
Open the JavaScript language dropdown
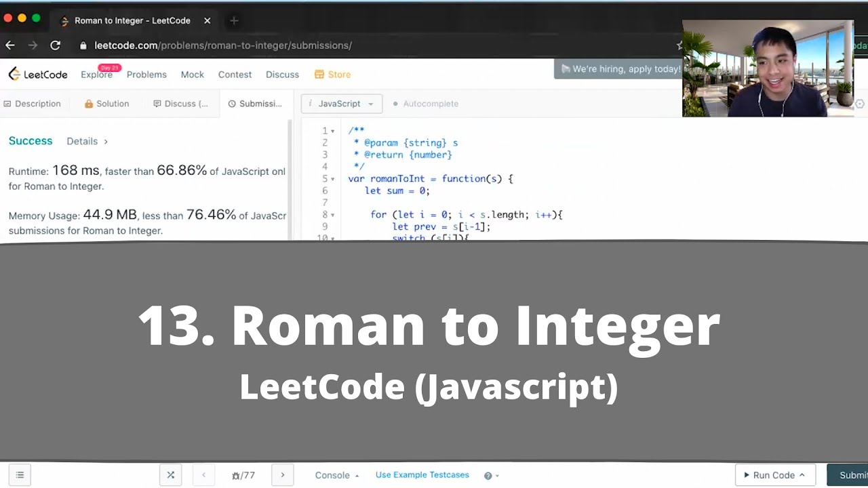342,104
